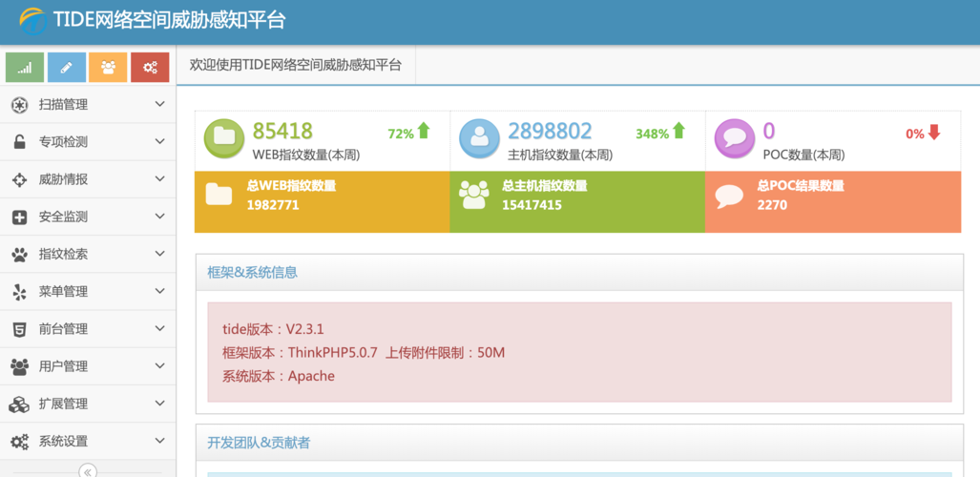The height and width of the screenshot is (477, 980).
Task: Click the red gears settings shortcut button
Action: pos(150,68)
